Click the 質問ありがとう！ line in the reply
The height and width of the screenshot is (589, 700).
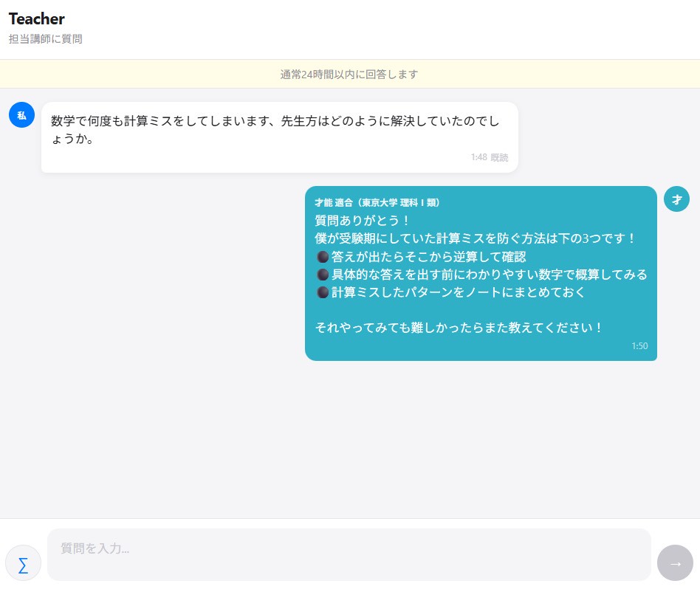[362, 221]
